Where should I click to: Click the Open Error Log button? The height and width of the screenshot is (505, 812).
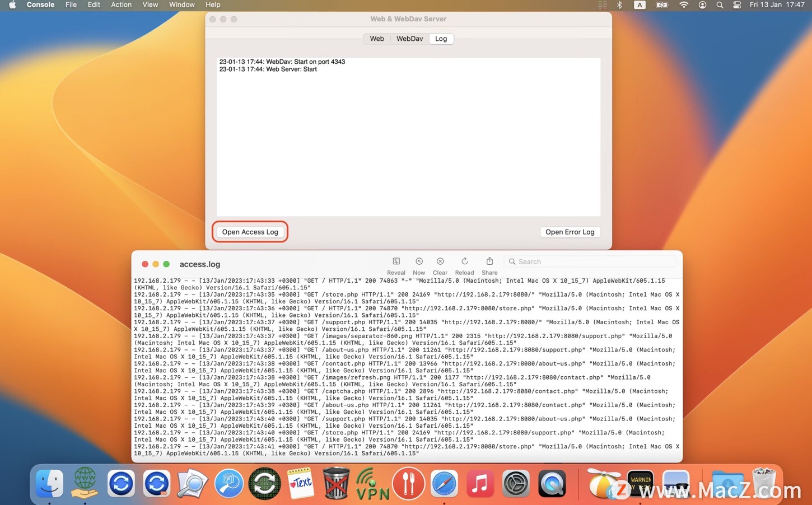point(570,232)
